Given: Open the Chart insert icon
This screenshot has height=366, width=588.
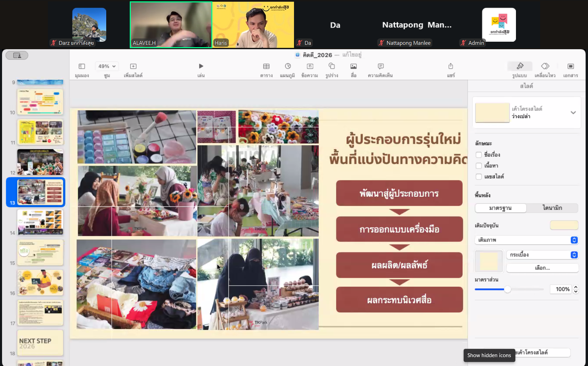Looking at the screenshot, I should [288, 66].
